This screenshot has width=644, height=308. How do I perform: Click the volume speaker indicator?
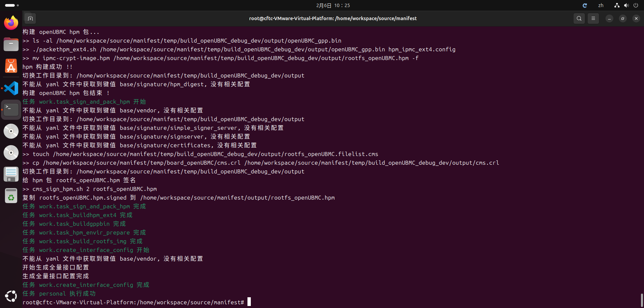click(x=626, y=5)
